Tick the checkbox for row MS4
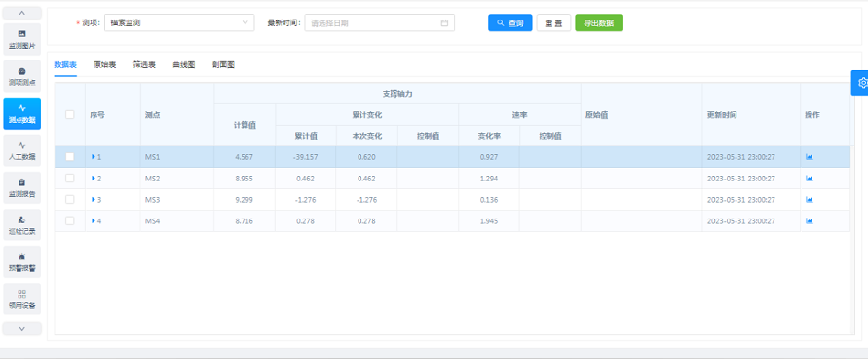The image size is (868, 359). [70, 221]
